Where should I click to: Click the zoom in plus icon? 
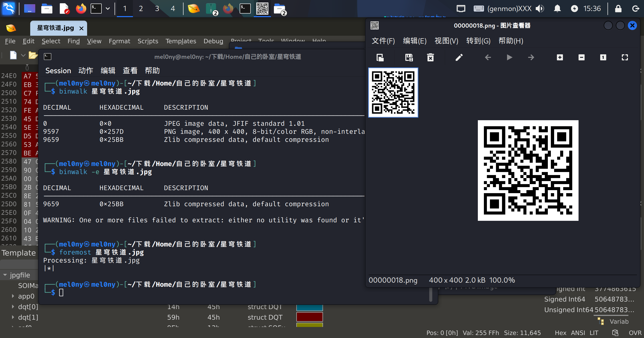pos(560,58)
